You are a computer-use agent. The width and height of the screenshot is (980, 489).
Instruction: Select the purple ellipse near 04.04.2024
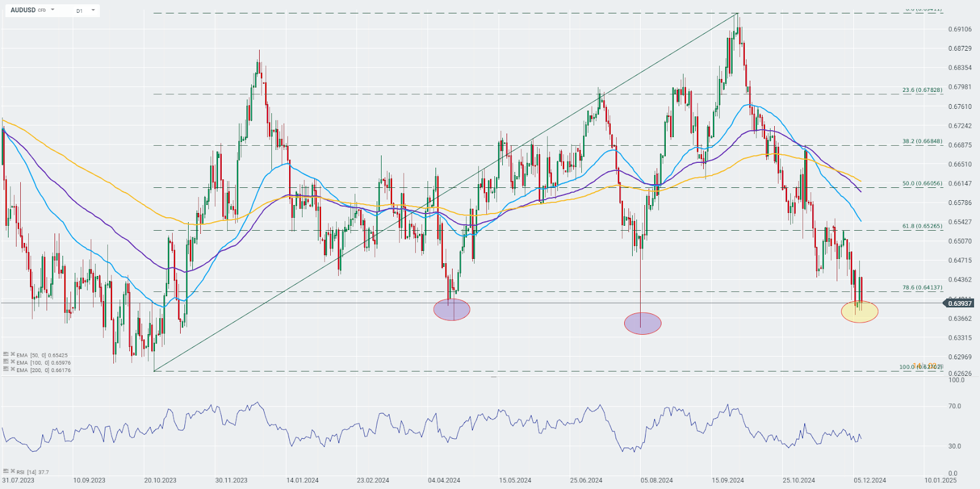point(451,310)
